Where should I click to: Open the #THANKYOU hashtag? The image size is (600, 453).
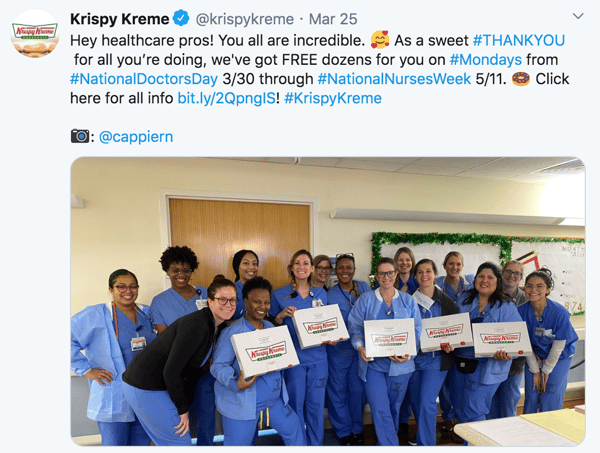point(519,40)
